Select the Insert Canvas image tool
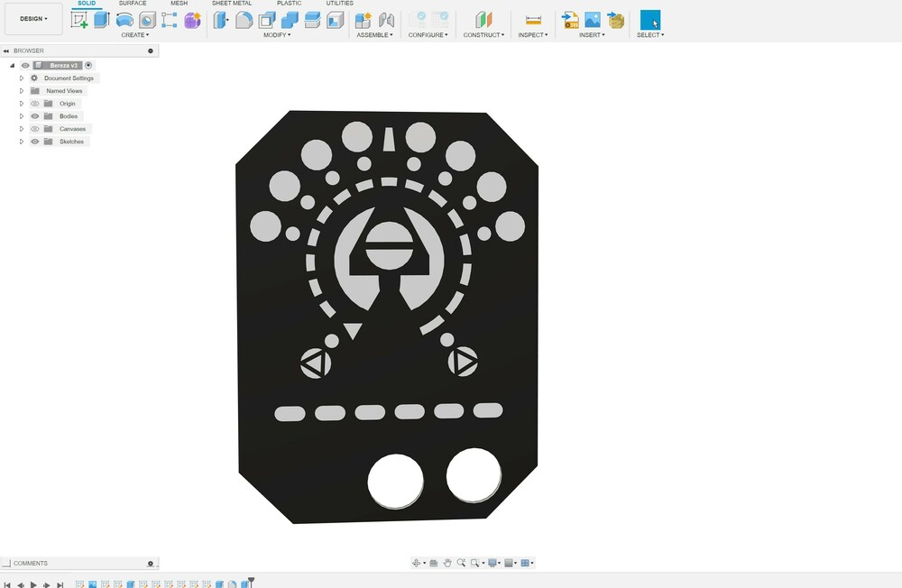 coord(593,20)
